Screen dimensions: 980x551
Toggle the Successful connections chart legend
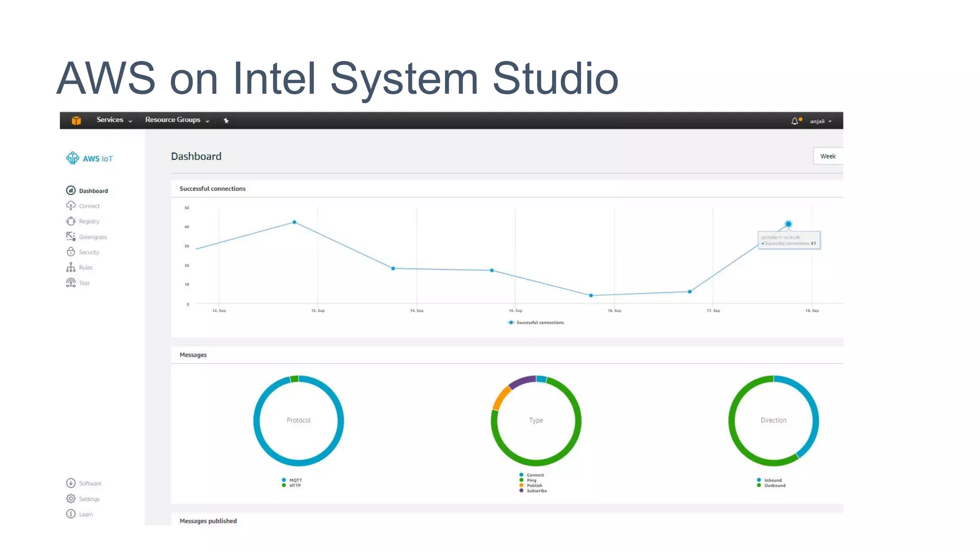tap(535, 322)
